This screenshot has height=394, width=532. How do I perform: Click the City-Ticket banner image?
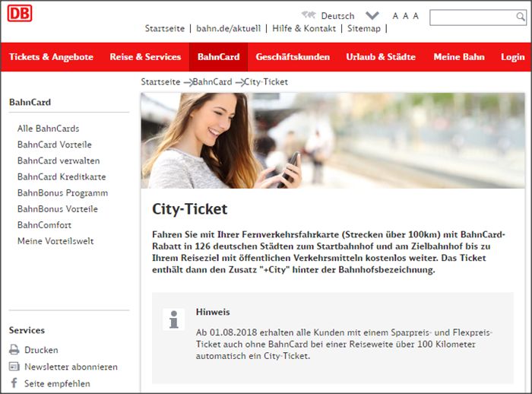pyautogui.click(x=333, y=141)
